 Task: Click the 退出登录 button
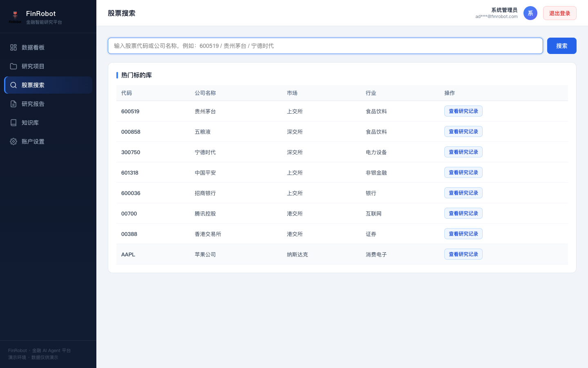click(x=560, y=13)
